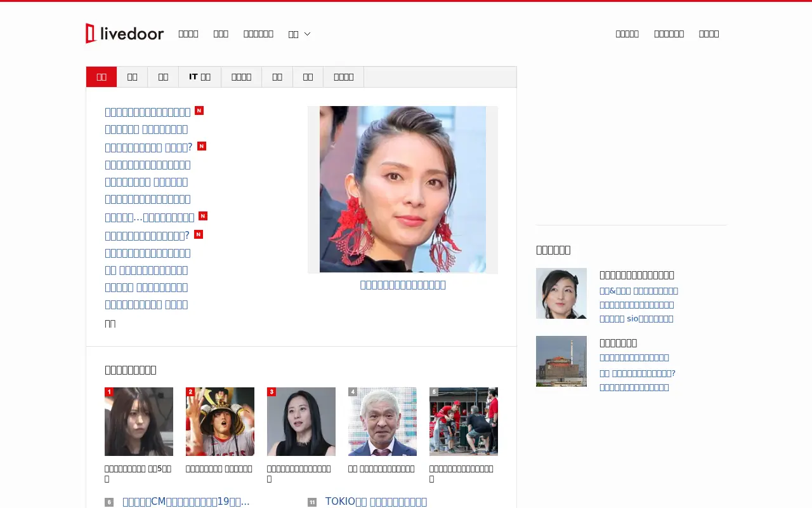Screen dimensions: 812x508
Task: Click the livedoor logo
Action: pyautogui.click(x=125, y=34)
